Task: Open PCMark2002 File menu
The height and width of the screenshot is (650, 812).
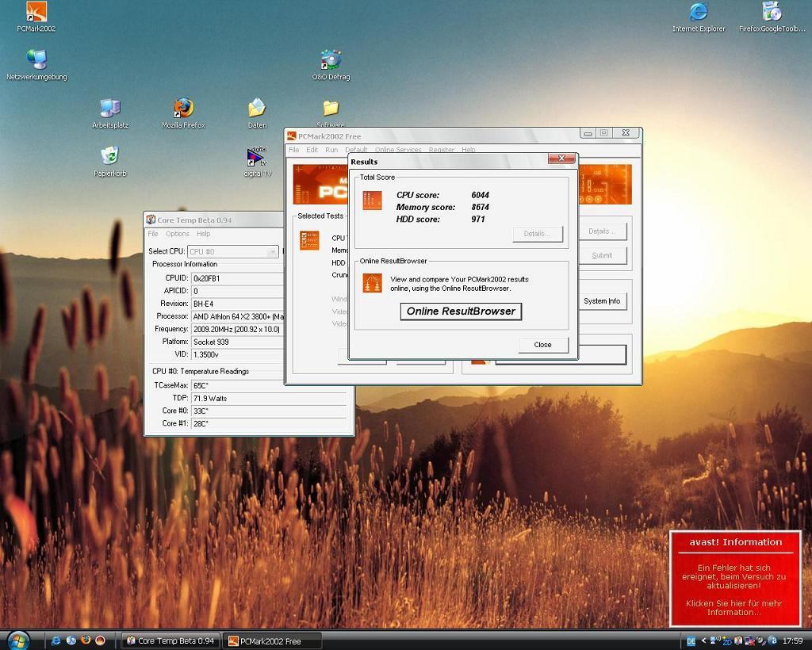Action: [293, 150]
